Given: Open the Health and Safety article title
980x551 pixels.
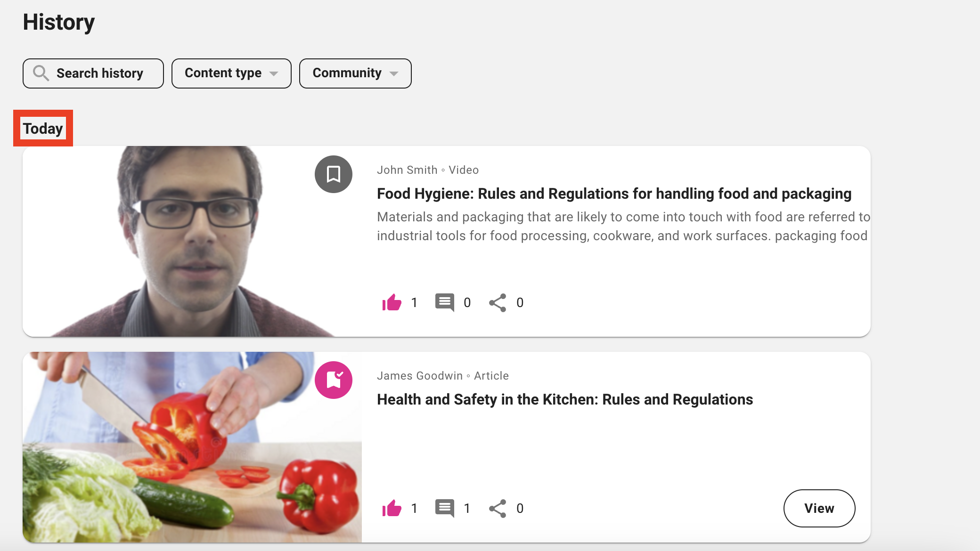Looking at the screenshot, I should click(x=564, y=399).
